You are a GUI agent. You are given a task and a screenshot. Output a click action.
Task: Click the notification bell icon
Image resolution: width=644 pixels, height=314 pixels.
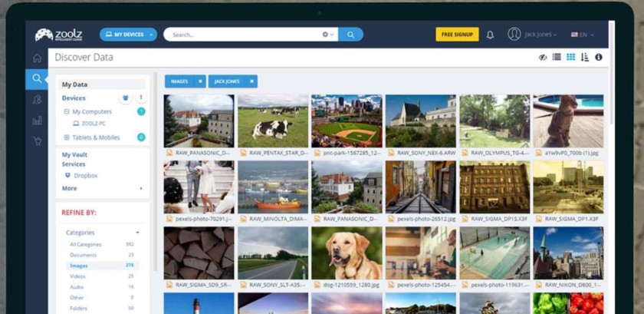490,35
